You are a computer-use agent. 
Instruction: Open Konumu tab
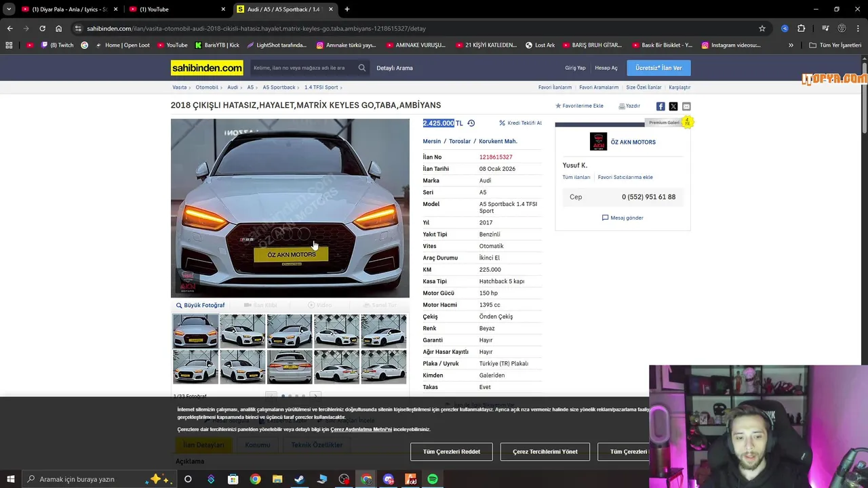coord(258,445)
